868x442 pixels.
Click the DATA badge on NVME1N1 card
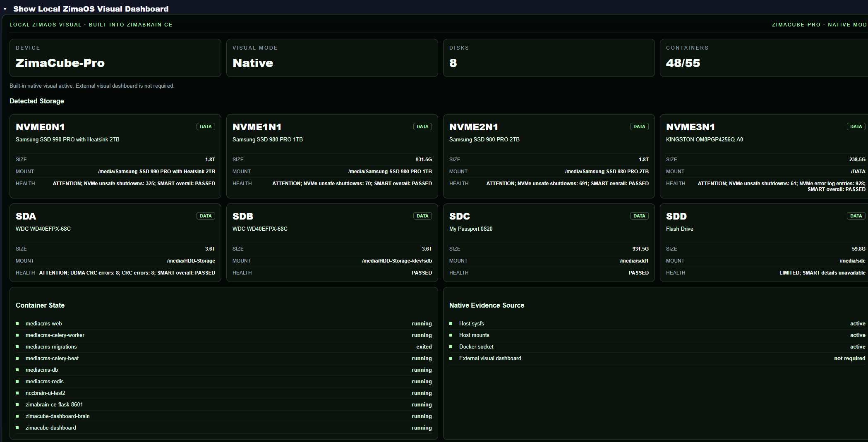tap(422, 127)
